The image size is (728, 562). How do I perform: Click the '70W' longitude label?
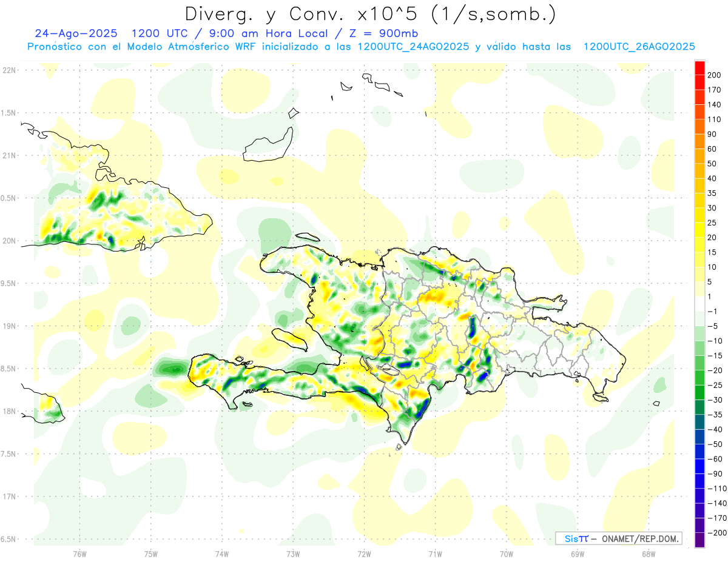(x=506, y=554)
